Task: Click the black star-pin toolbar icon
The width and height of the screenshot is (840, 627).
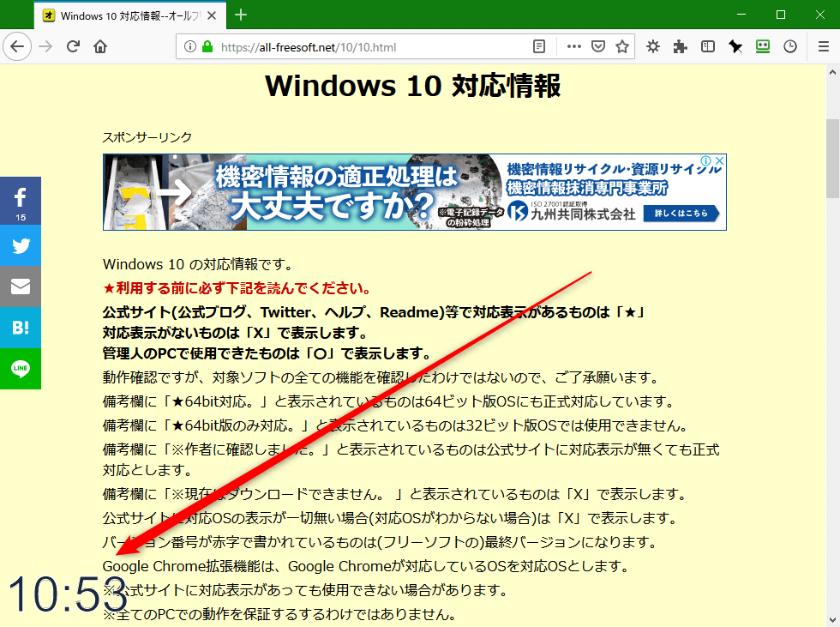Action: (735, 46)
